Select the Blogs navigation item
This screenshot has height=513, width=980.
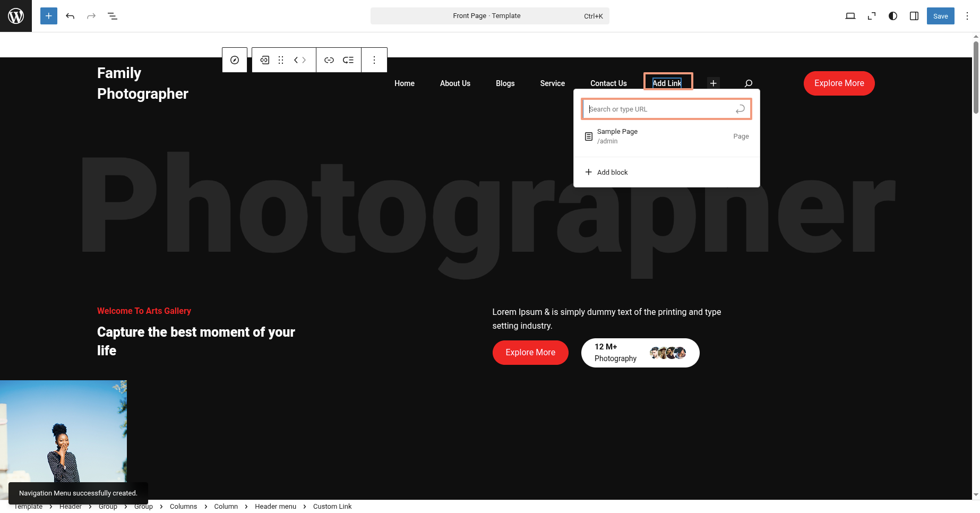click(x=505, y=83)
